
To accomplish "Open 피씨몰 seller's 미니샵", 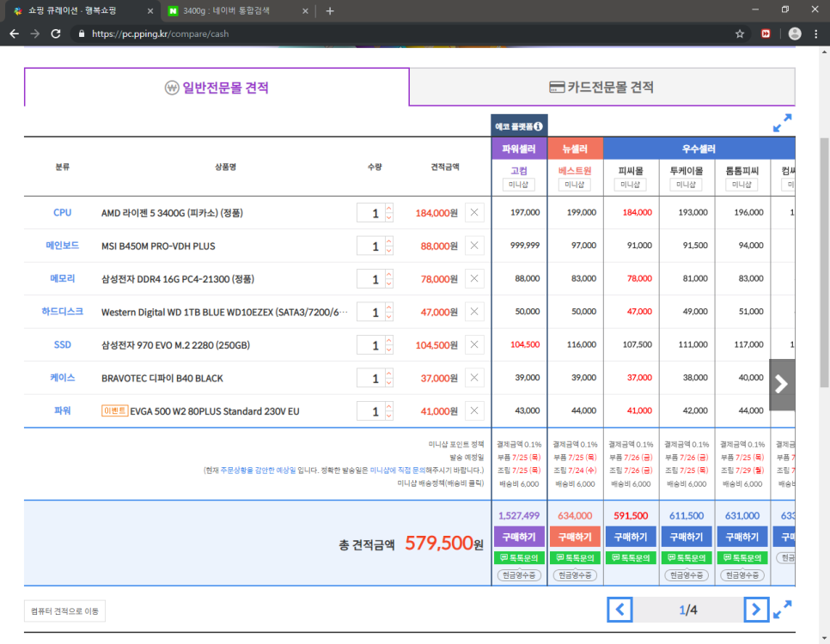I will 631,185.
